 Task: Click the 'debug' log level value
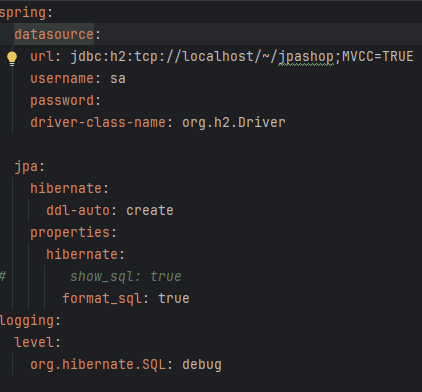(x=202, y=365)
